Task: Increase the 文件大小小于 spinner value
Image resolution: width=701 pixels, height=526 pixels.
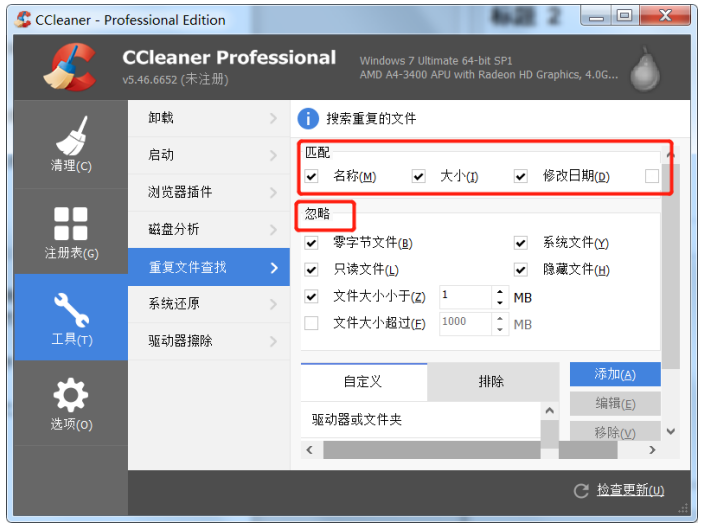Action: tap(500, 292)
